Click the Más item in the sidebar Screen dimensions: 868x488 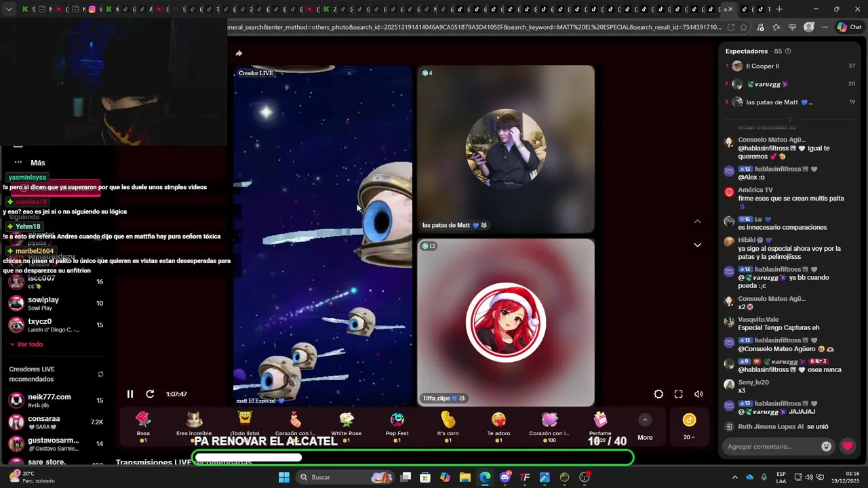point(30,163)
